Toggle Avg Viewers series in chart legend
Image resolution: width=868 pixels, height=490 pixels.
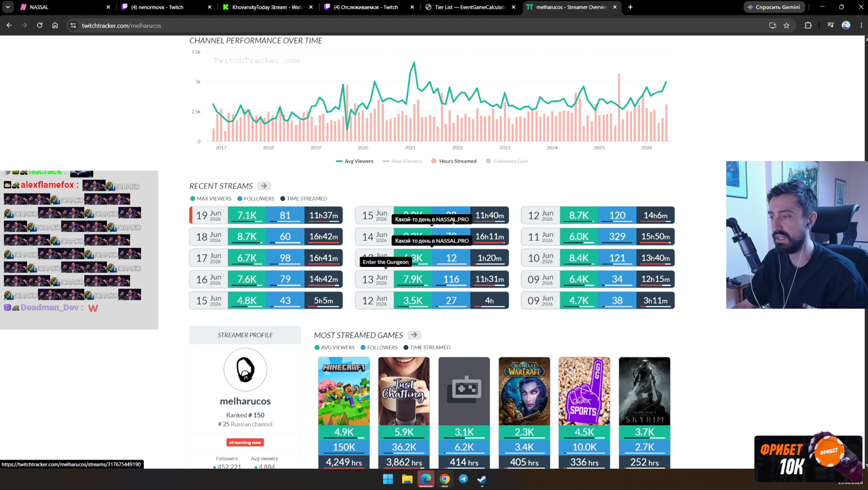click(x=355, y=161)
